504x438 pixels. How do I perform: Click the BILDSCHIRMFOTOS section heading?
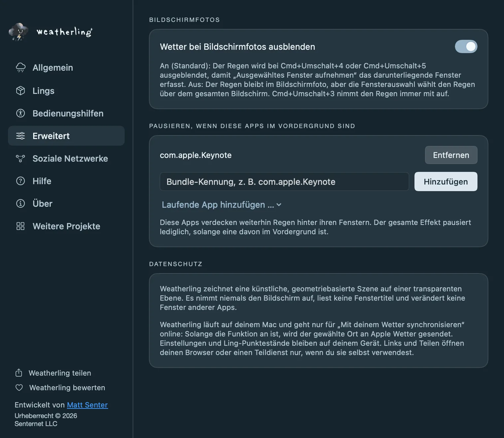point(184,20)
